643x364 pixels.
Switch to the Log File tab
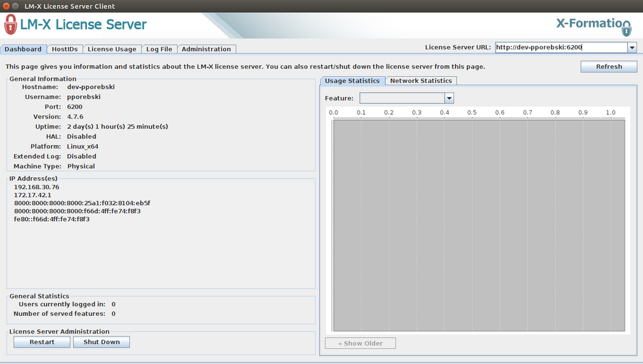[x=159, y=49]
